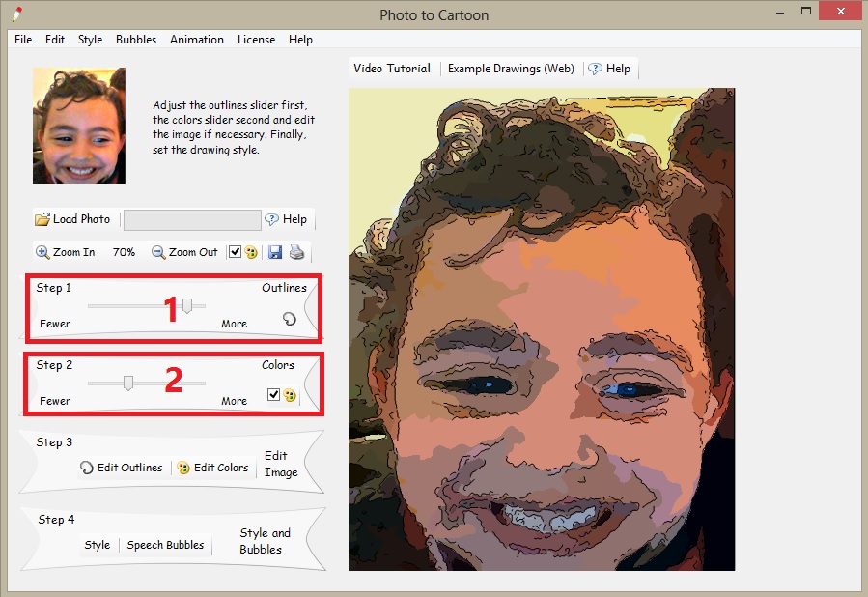Open the File menu

pyautogui.click(x=23, y=40)
